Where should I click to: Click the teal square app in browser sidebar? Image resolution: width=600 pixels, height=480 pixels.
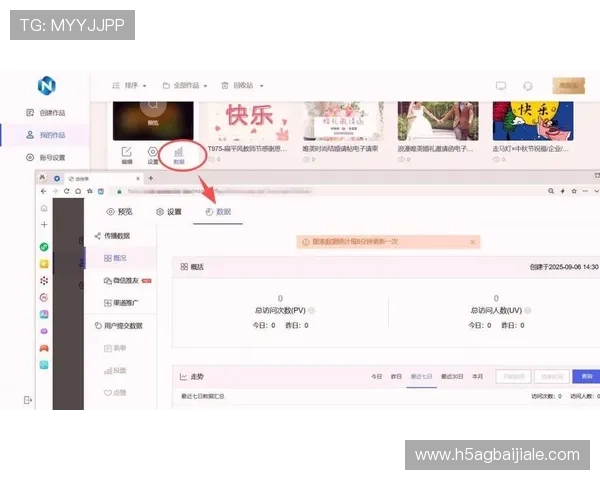point(44,365)
